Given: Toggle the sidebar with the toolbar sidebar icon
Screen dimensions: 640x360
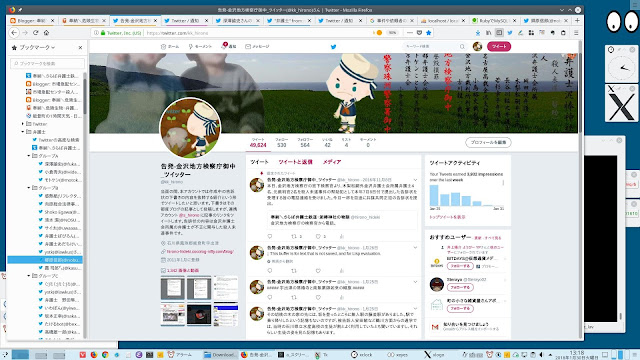Looking at the screenshot, I should [x=499, y=33].
